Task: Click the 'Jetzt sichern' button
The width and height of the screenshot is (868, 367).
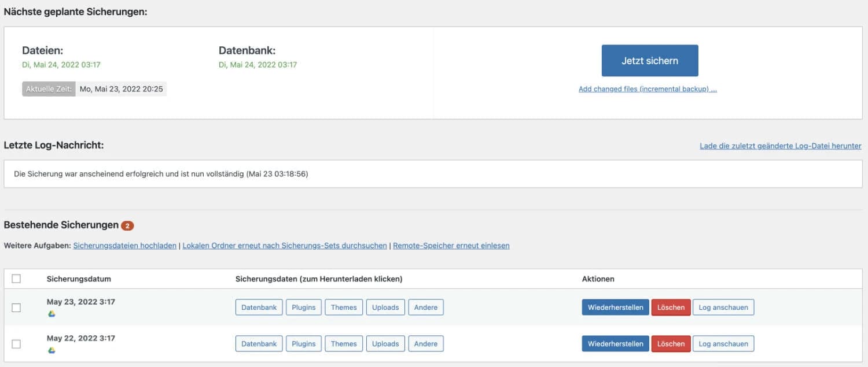Action: click(649, 60)
